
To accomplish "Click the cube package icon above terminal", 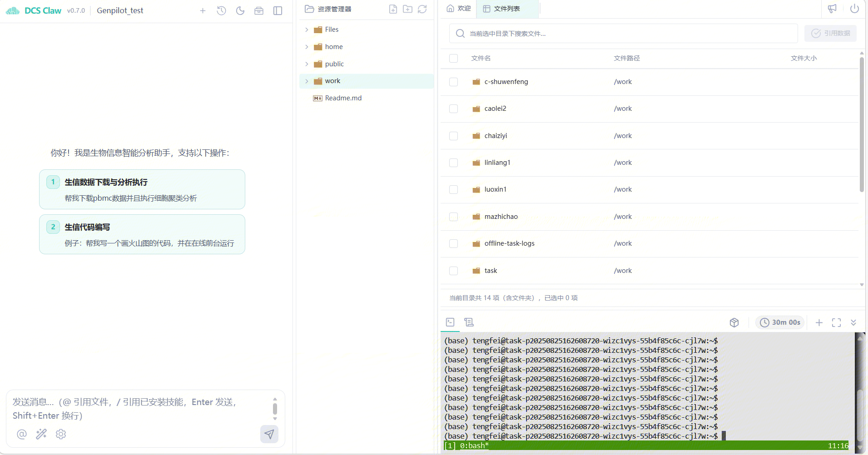I will pos(734,322).
